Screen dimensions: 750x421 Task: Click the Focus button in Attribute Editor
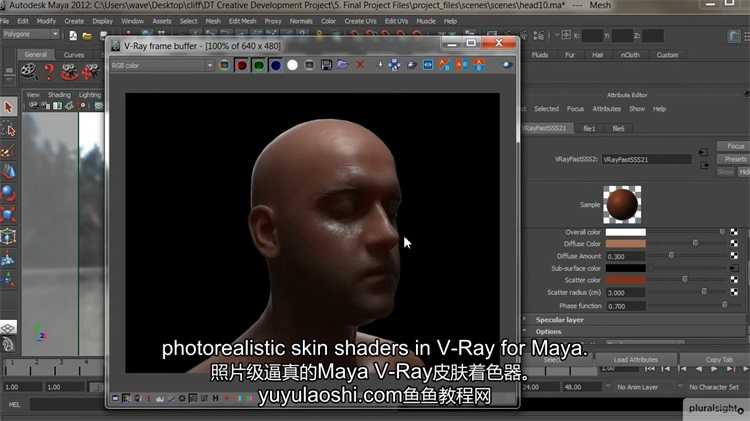click(x=735, y=146)
